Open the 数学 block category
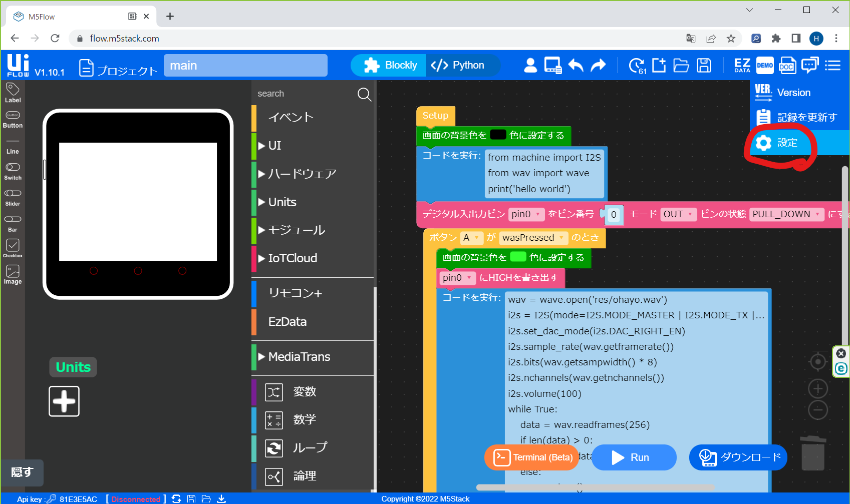This screenshot has height=504, width=850. click(x=313, y=420)
